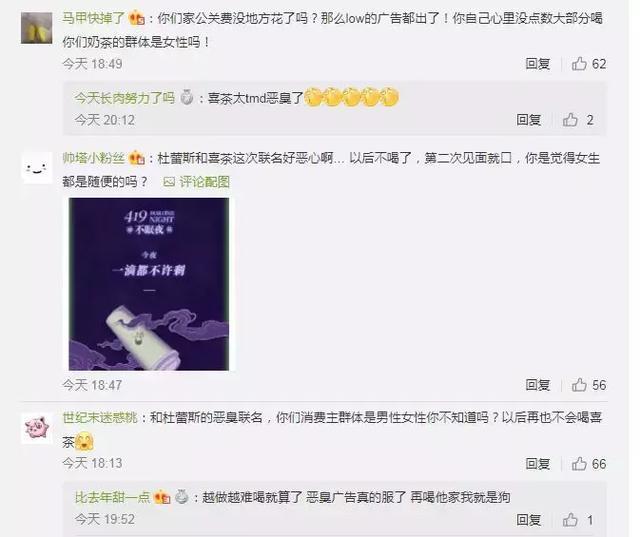The width and height of the screenshot is (640, 537).
Task: Reply to the 世纪末迷惑桃 comment posted 18:13
Action: [538, 464]
